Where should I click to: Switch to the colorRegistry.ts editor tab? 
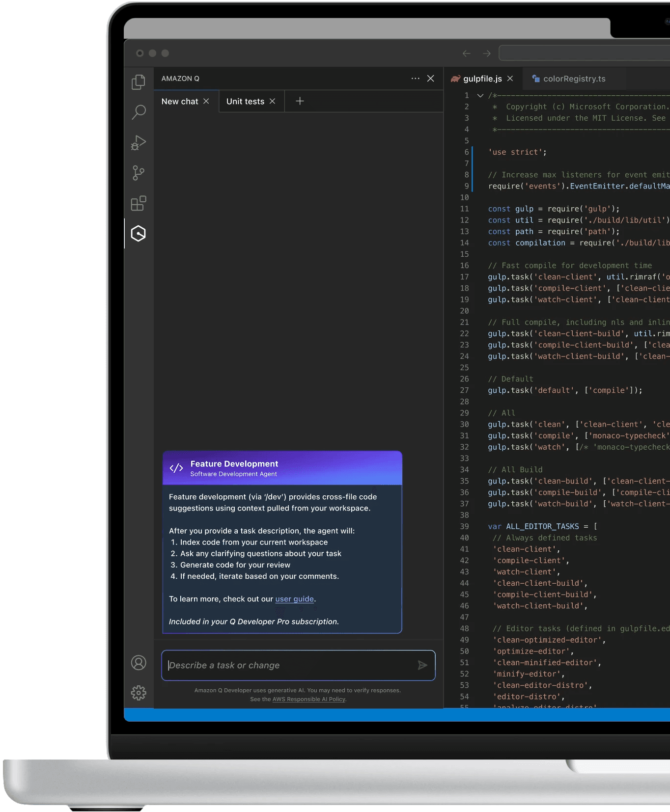[x=574, y=79]
